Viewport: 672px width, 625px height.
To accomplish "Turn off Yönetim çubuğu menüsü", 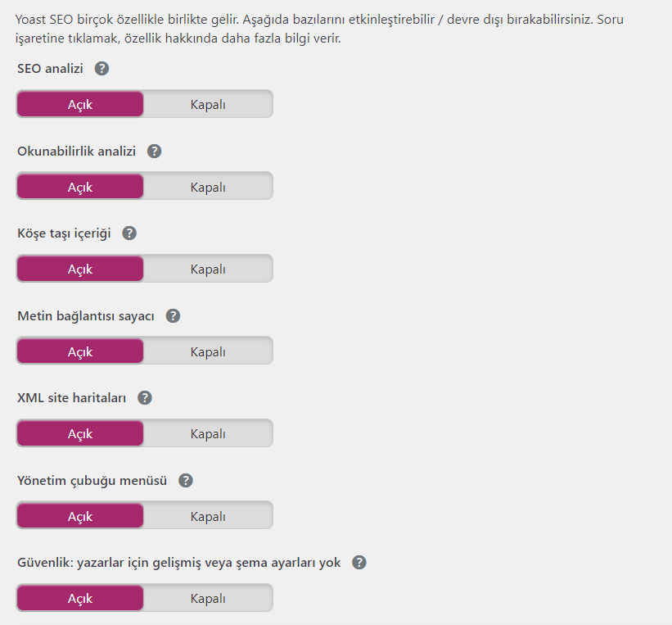I will coord(208,516).
